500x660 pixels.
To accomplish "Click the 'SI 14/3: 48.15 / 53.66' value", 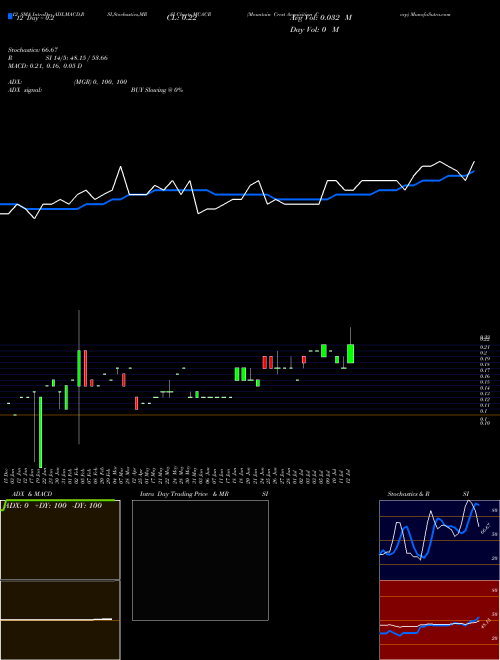I will tap(77, 58).
